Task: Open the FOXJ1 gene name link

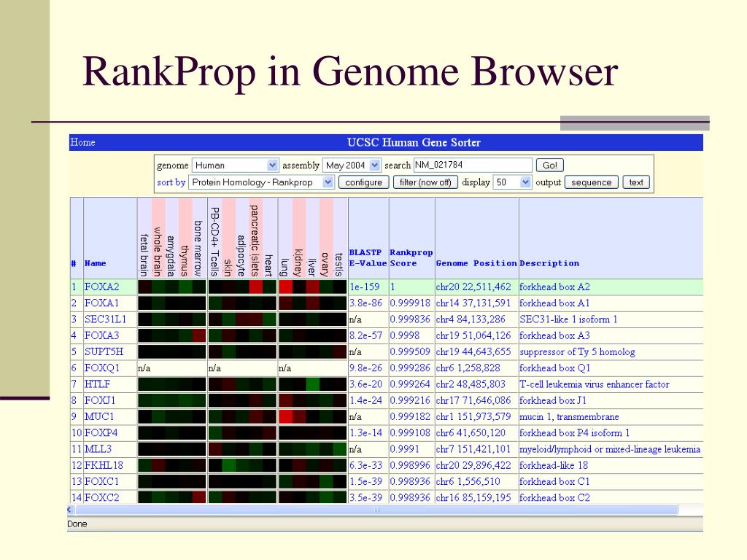Action: point(100,400)
